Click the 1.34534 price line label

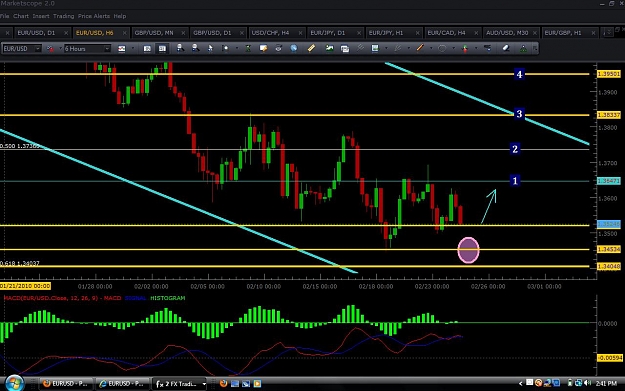click(x=609, y=249)
